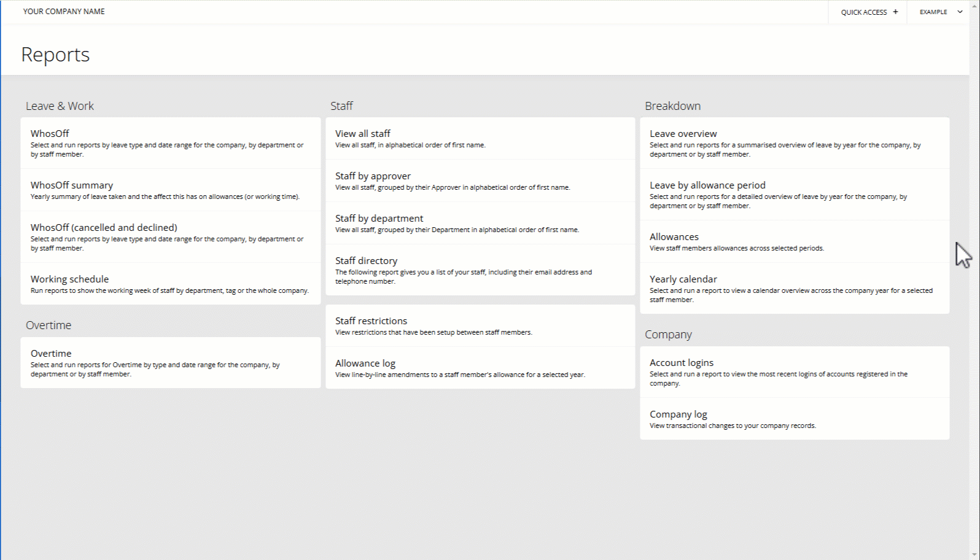Click the Quick Access plus icon

point(895,12)
